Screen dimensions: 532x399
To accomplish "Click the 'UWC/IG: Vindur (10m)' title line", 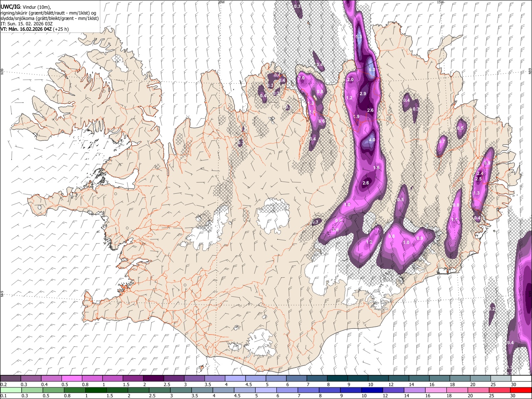I will pos(26,7).
